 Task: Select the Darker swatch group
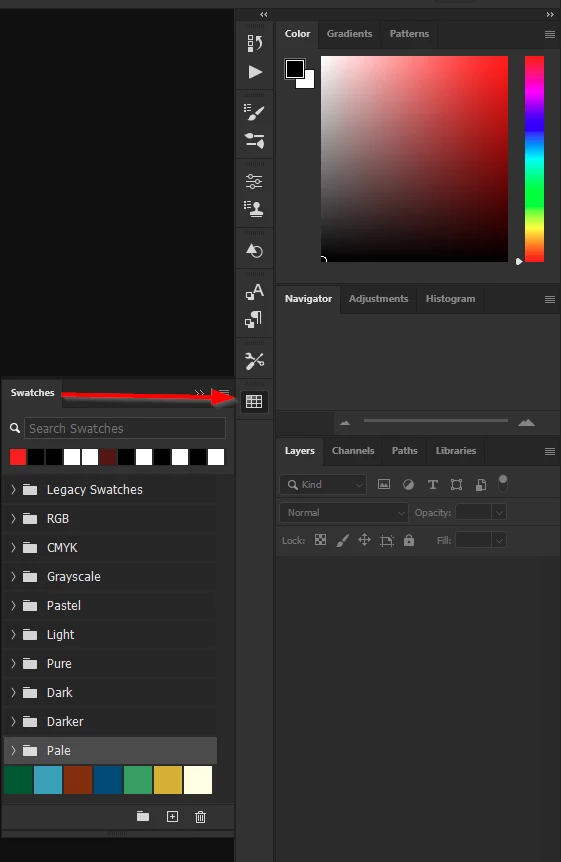[x=111, y=721]
